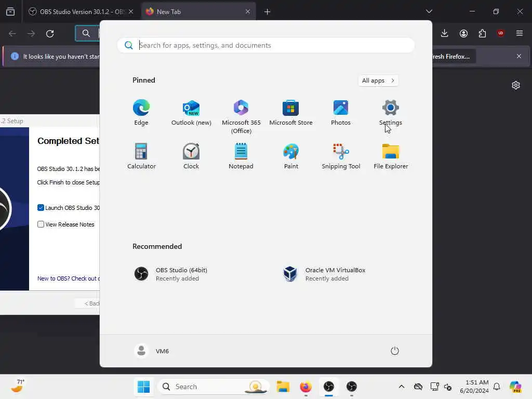The width and height of the screenshot is (532, 399).
Task: Click the network status tray icon
Action: tap(435, 387)
